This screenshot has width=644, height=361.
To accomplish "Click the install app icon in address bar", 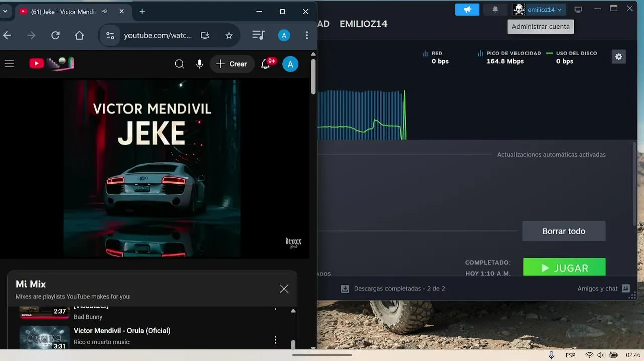I will 205,35.
